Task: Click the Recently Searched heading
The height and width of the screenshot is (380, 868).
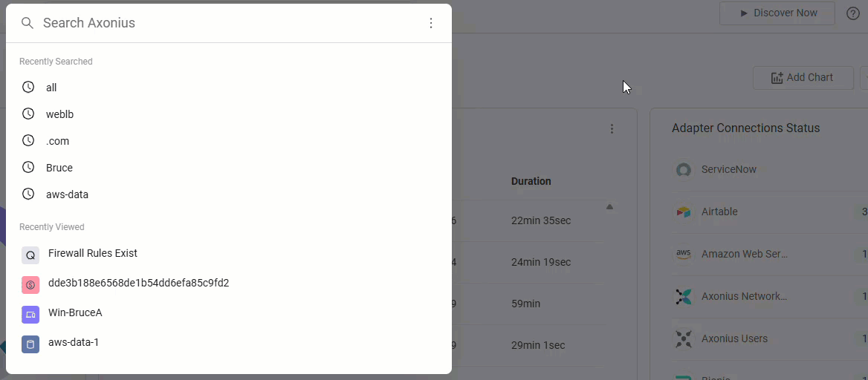Action: click(x=56, y=62)
